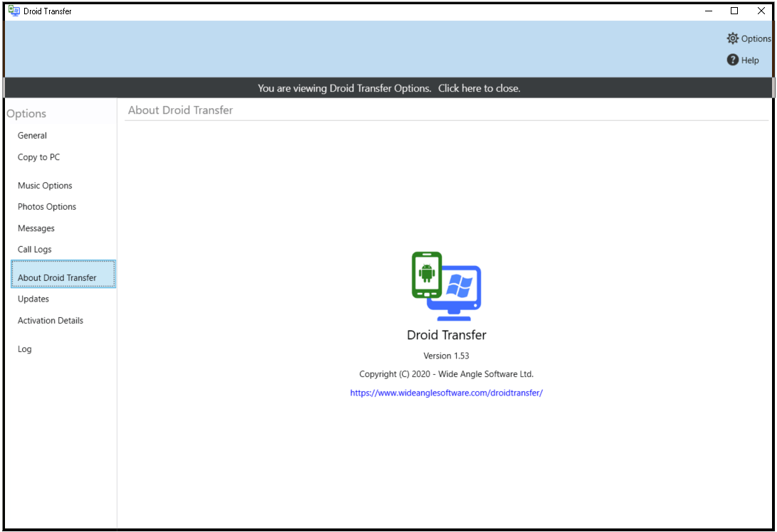Screen dimensions: 777x532
Task: Open the Updates page
Action: point(33,299)
